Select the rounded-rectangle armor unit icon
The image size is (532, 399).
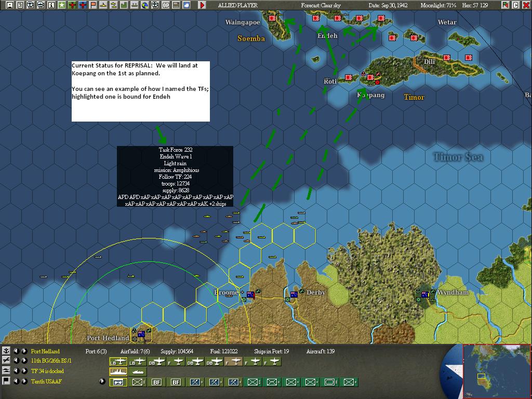pos(329,382)
